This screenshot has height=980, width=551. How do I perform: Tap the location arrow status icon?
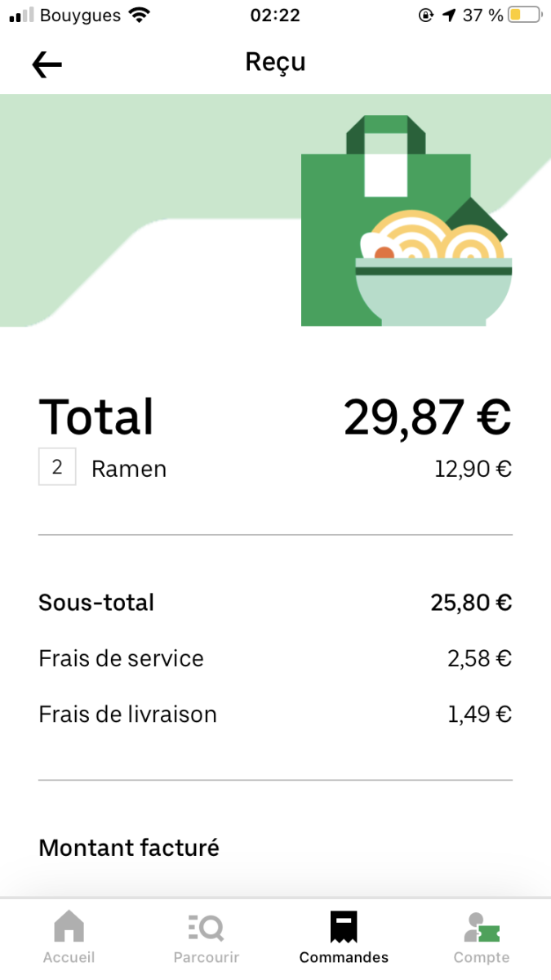tap(448, 15)
